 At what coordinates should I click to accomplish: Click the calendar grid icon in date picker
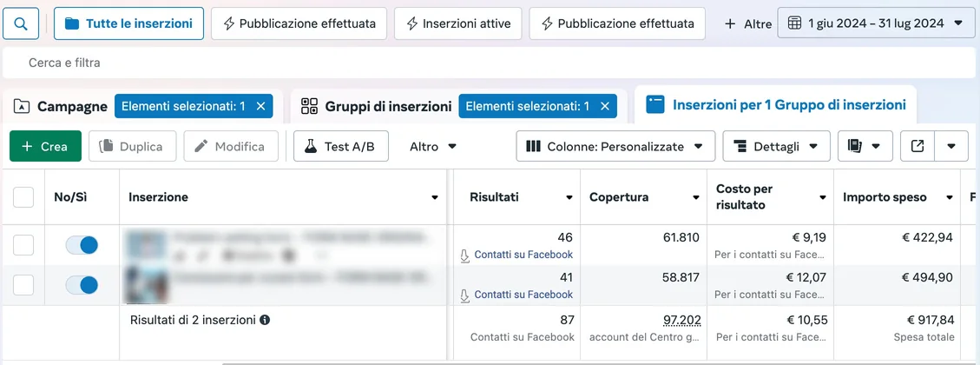coord(794,23)
